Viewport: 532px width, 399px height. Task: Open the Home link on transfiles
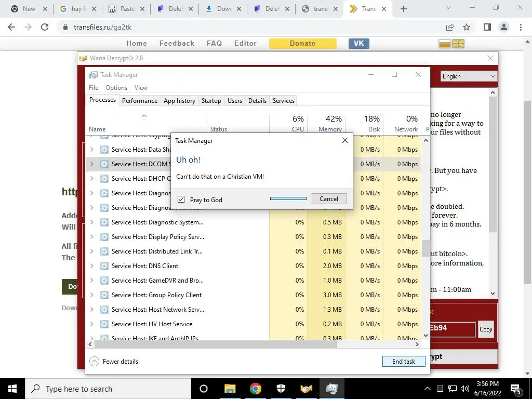coord(137,44)
